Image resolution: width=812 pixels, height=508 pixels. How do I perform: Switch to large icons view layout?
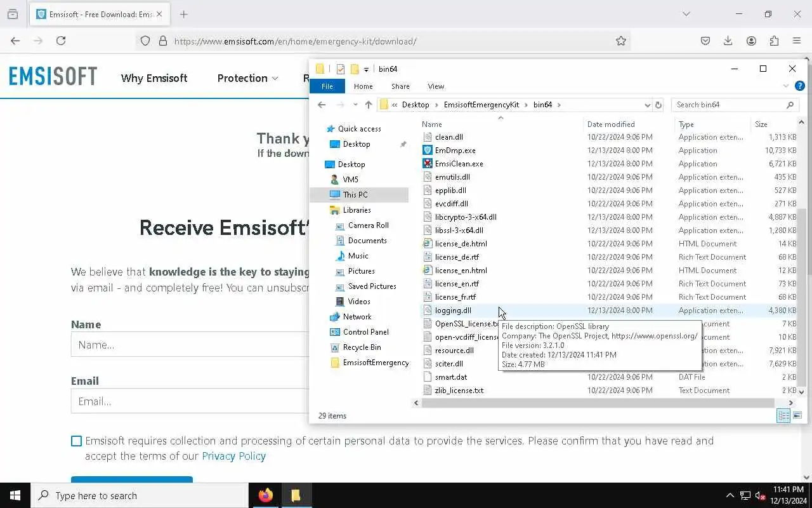pos(797,415)
